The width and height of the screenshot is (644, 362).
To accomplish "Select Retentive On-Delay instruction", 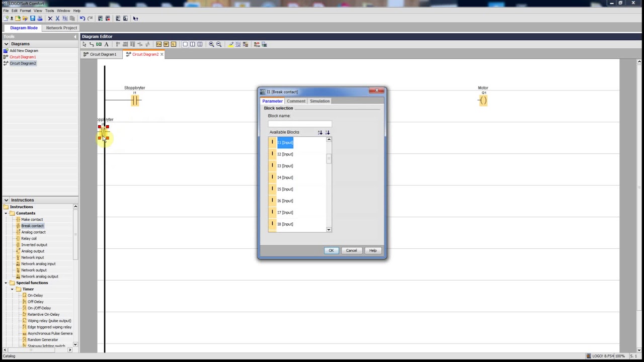I will pos(43,314).
